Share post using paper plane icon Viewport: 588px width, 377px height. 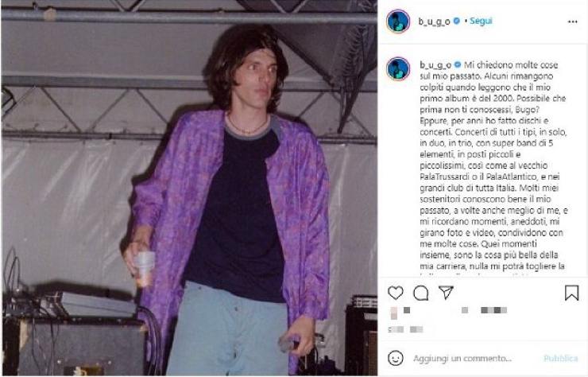pyautogui.click(x=447, y=292)
